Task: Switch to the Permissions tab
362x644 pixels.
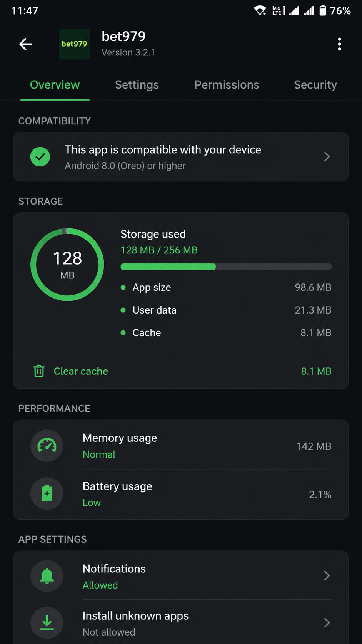Action: click(x=227, y=85)
